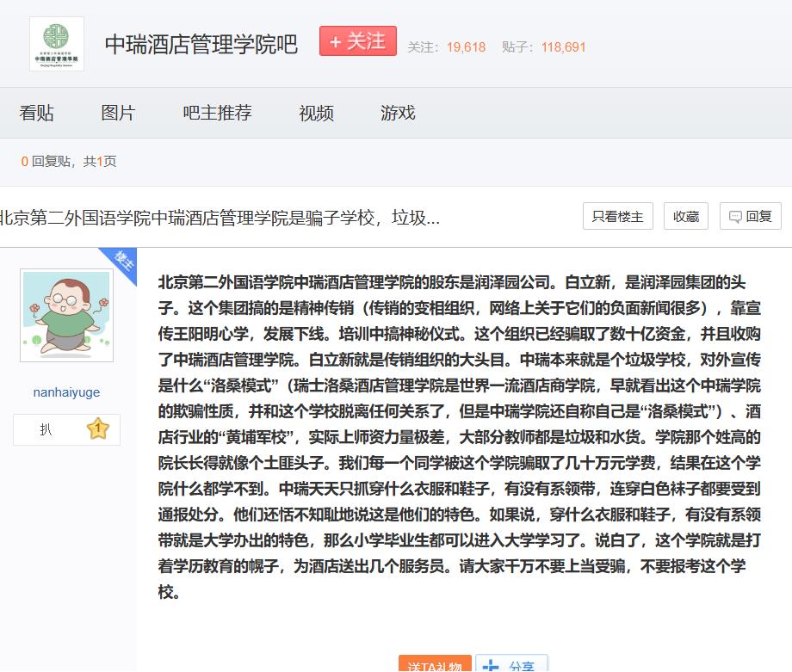The image size is (792, 672).
Task: Click the 中瑞酒店管理学院 forum logo
Action: point(56,44)
